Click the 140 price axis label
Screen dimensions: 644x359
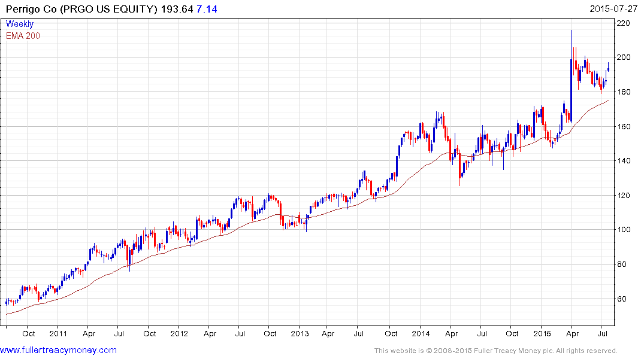pos(624,160)
